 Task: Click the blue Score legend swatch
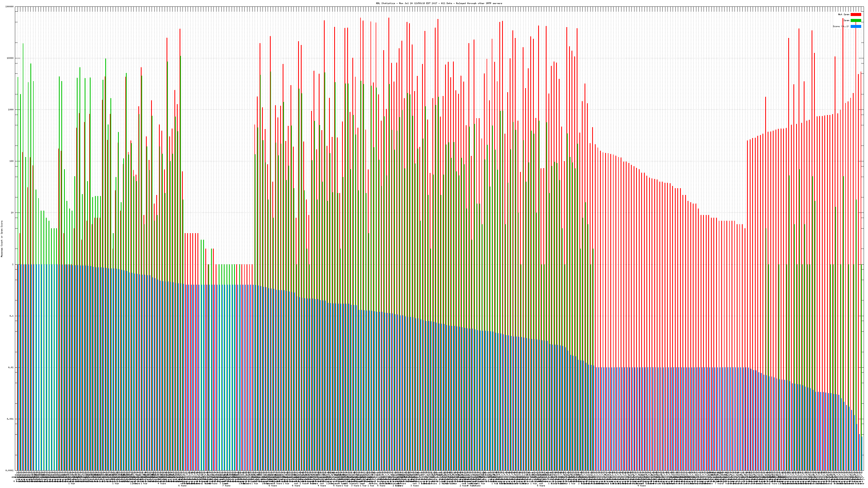(x=856, y=26)
